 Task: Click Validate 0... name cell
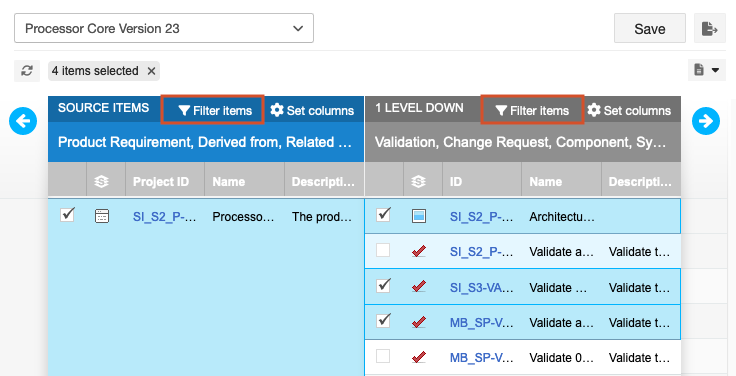click(x=561, y=358)
